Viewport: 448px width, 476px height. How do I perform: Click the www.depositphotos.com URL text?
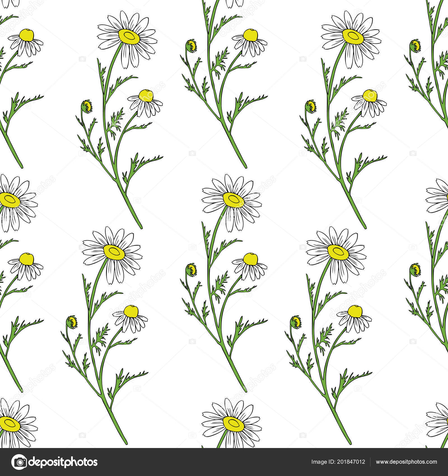(x=406, y=462)
